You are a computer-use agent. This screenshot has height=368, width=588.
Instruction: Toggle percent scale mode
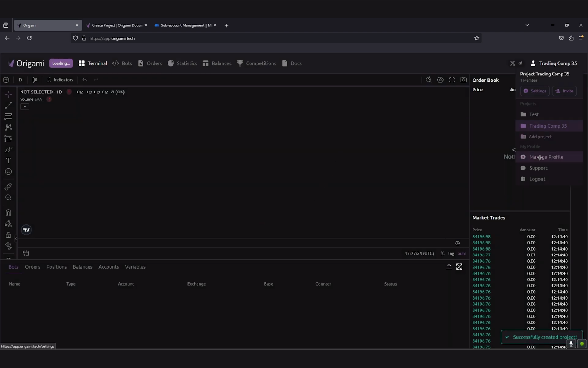(442, 254)
